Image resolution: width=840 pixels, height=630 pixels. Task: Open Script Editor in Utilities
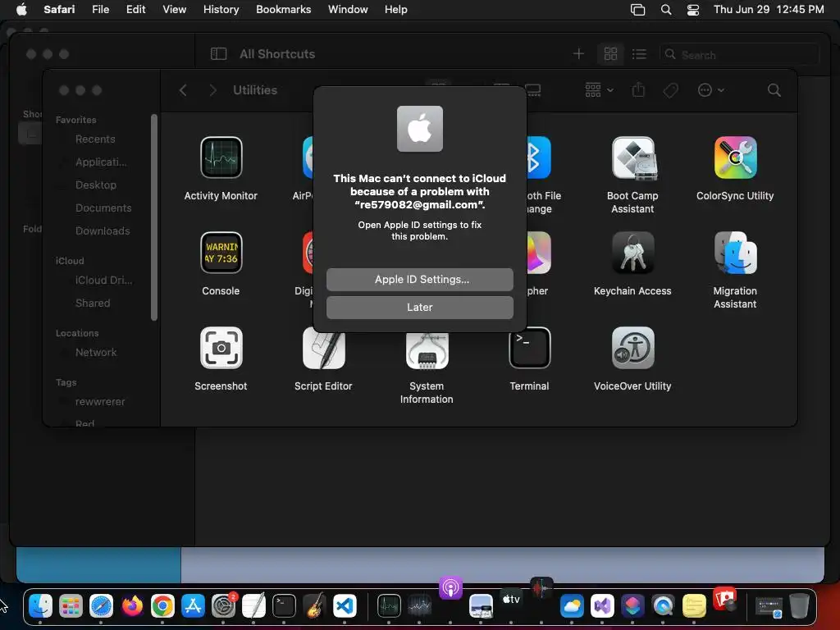tap(323, 348)
